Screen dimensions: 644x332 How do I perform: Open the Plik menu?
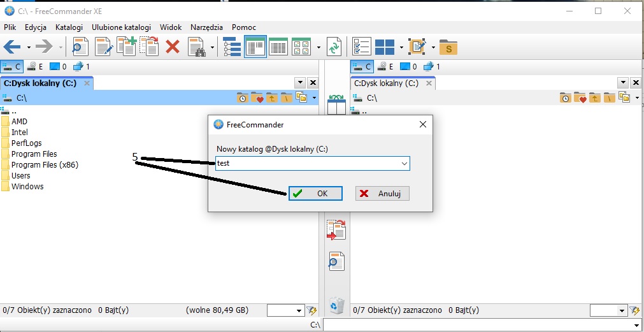(10, 27)
